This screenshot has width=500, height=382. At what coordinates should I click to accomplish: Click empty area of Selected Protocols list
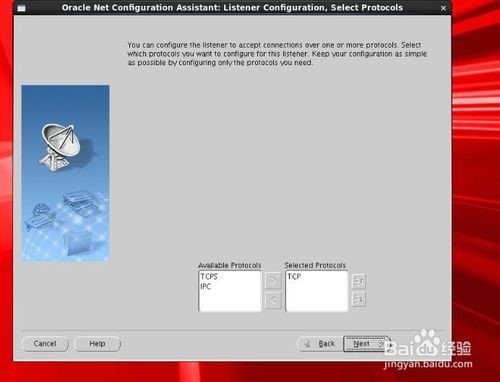(317, 297)
